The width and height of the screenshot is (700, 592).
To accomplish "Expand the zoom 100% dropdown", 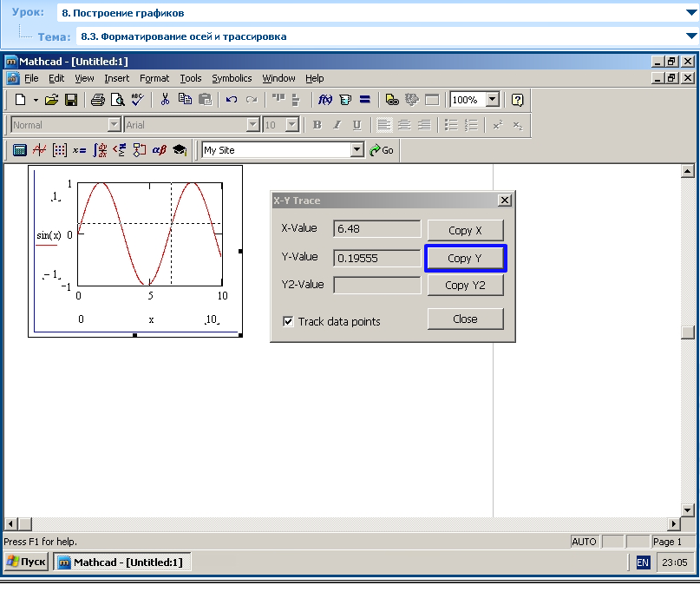I will [x=493, y=99].
